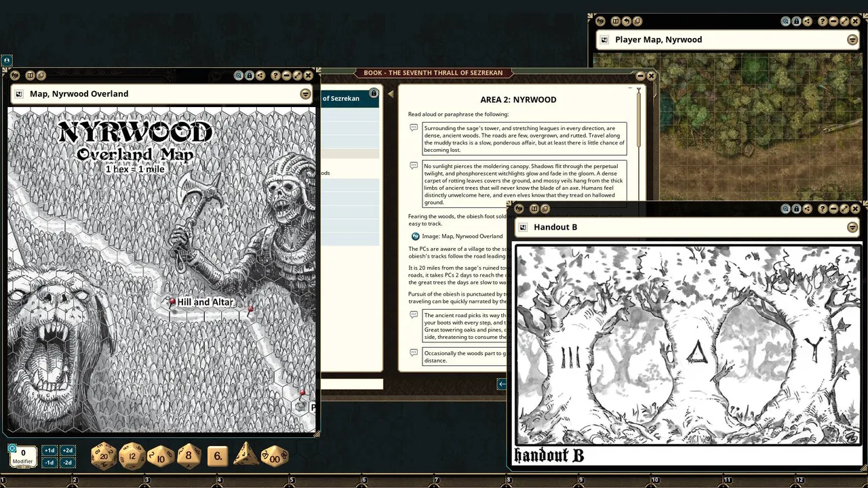
Task: Click zoom icon in Handout B window
Action: pos(785,209)
